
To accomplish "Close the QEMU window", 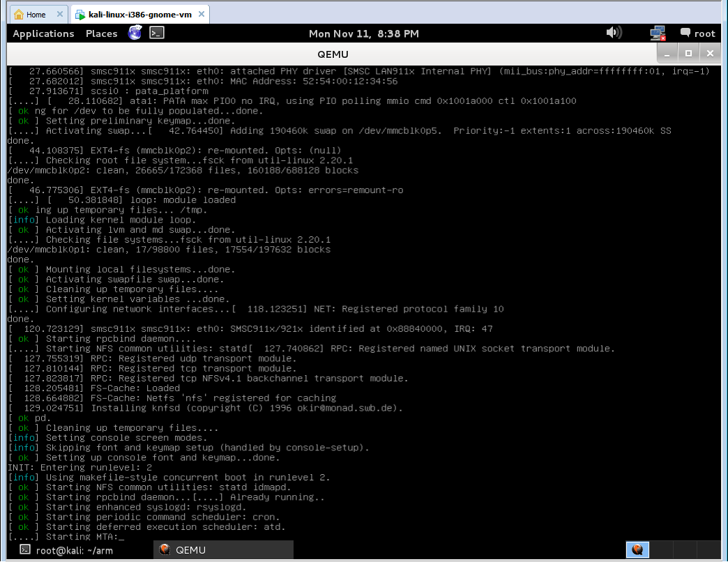I will pyautogui.click(x=710, y=54).
